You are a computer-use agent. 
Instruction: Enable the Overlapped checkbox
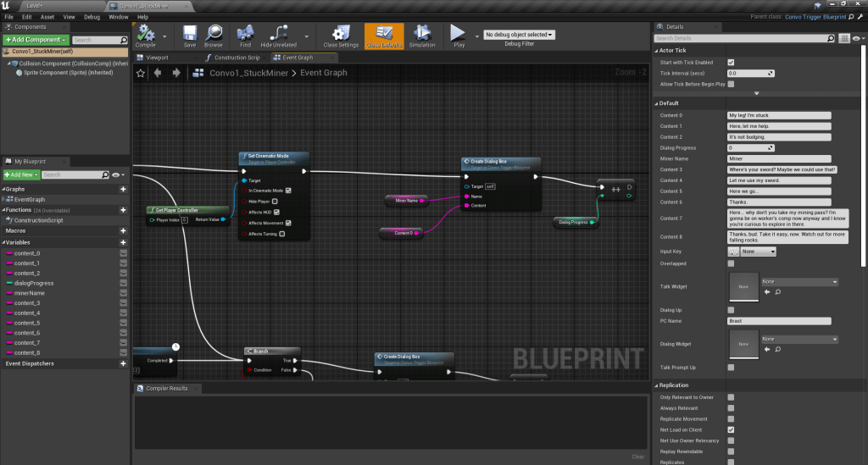click(x=731, y=263)
